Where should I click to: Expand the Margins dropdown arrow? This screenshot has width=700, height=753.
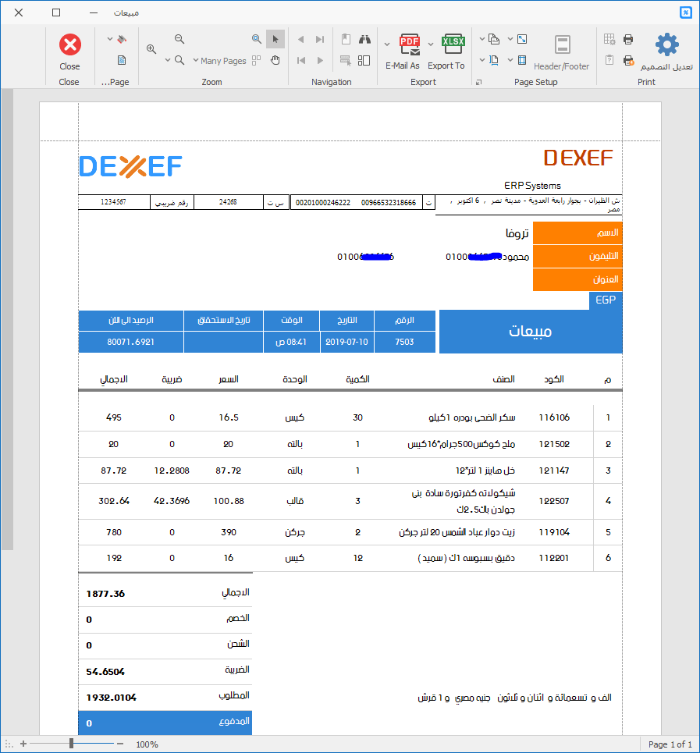[510, 61]
